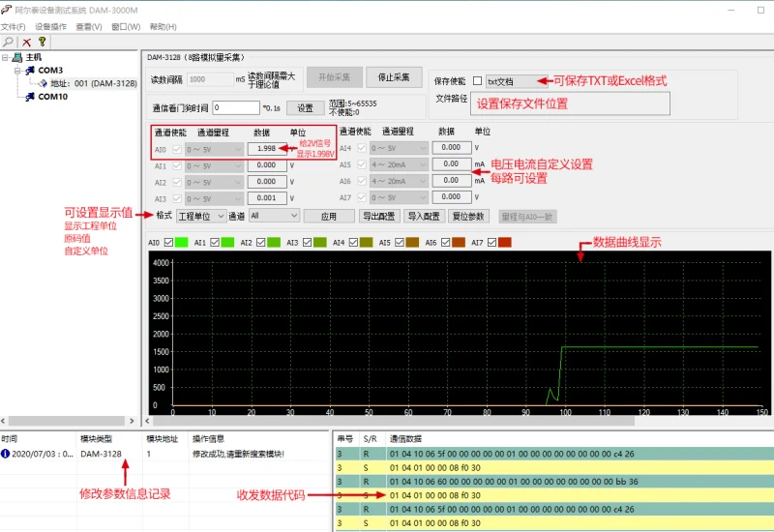Click the 停止采集 button

pyautogui.click(x=393, y=77)
